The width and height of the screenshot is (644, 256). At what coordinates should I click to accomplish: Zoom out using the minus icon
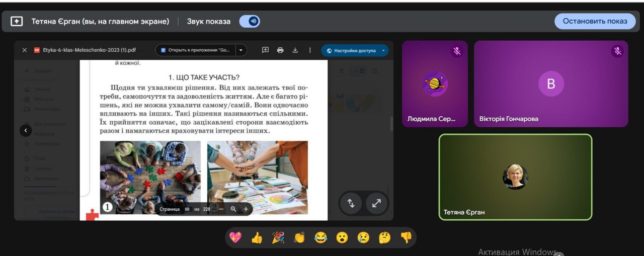[221, 209]
